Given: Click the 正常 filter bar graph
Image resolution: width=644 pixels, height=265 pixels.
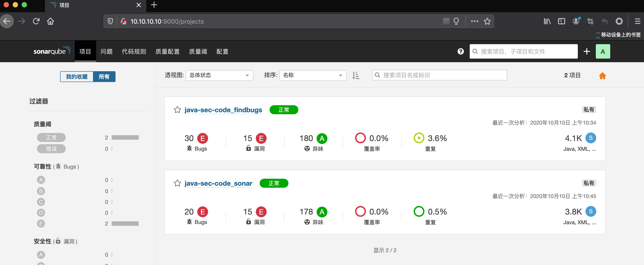Looking at the screenshot, I should tap(125, 137).
